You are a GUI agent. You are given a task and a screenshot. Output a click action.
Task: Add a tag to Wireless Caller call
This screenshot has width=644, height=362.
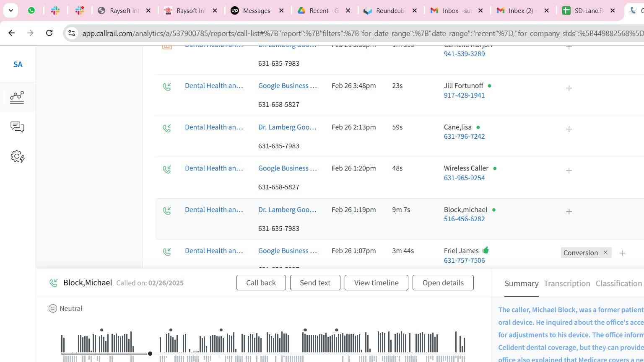569,171
